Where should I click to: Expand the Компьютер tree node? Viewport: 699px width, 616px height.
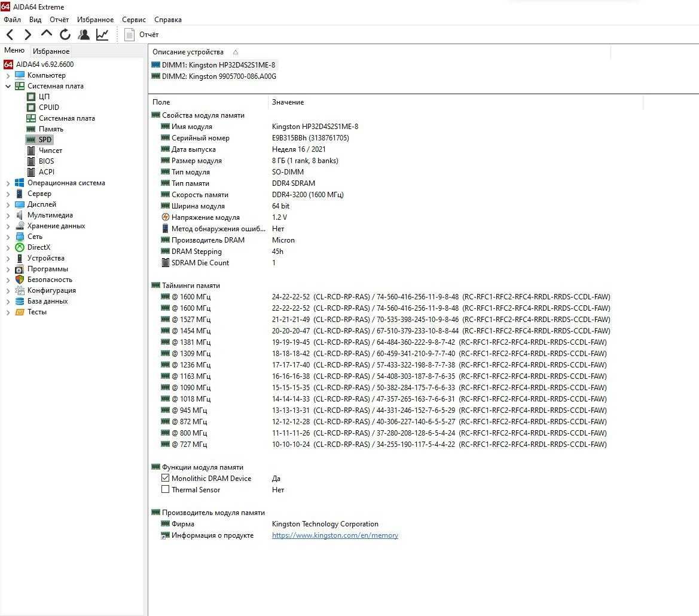coord(8,75)
